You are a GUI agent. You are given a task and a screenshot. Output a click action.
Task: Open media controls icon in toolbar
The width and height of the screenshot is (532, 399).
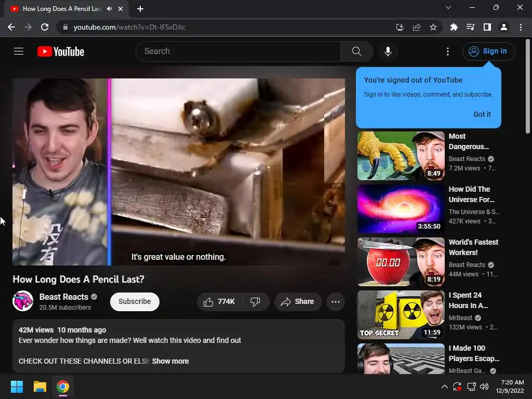tap(470, 27)
